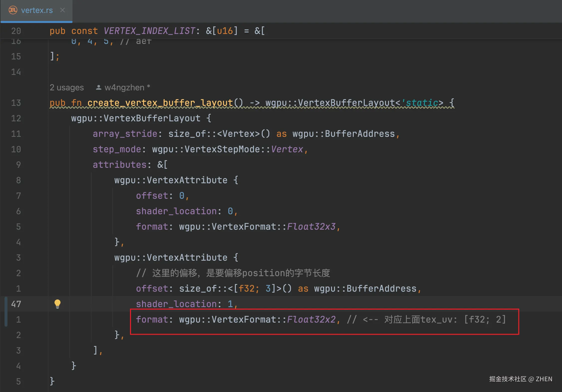This screenshot has width=562, height=392.
Task: Click the 'step_mode' field name
Action: click(x=117, y=149)
